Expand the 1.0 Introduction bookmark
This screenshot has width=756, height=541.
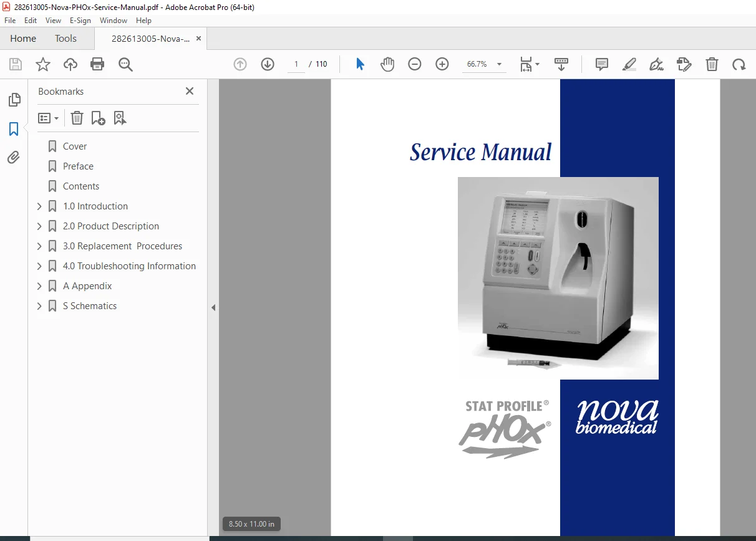tap(39, 206)
